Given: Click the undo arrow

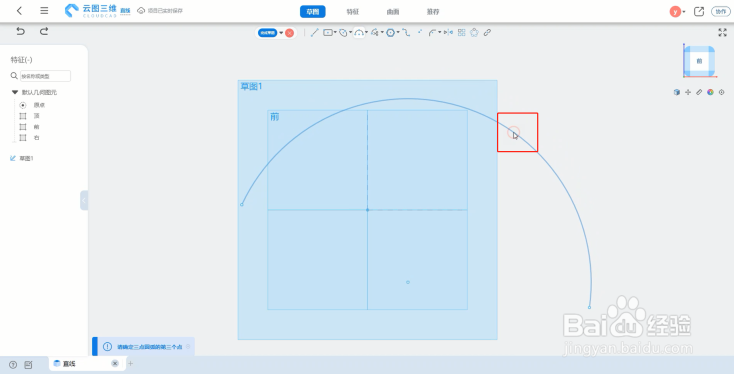Looking at the screenshot, I should (x=20, y=31).
